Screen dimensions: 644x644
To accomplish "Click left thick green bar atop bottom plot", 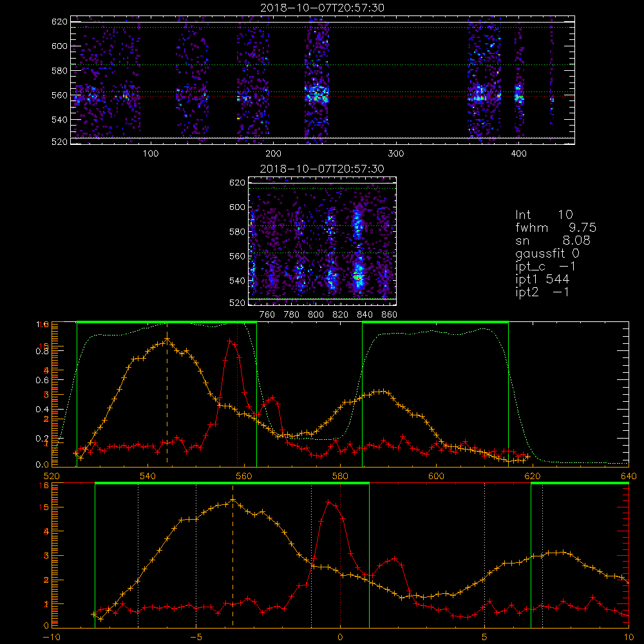I will pos(232,484).
